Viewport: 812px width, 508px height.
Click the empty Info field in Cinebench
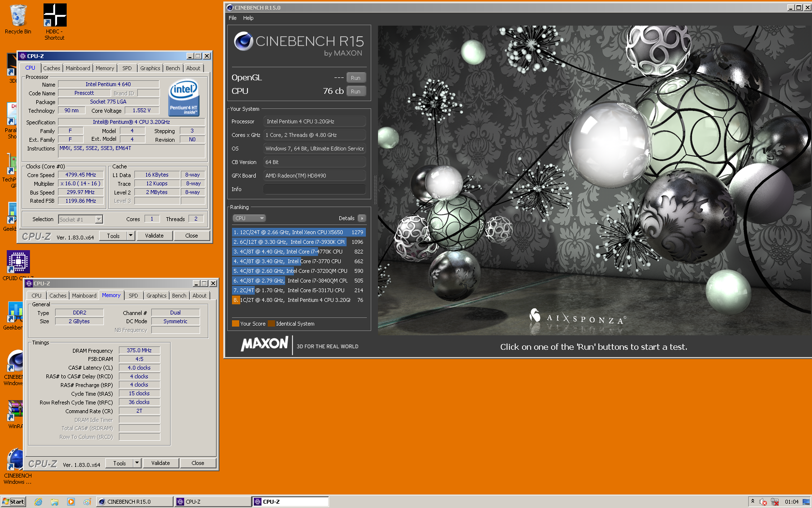[x=314, y=189]
